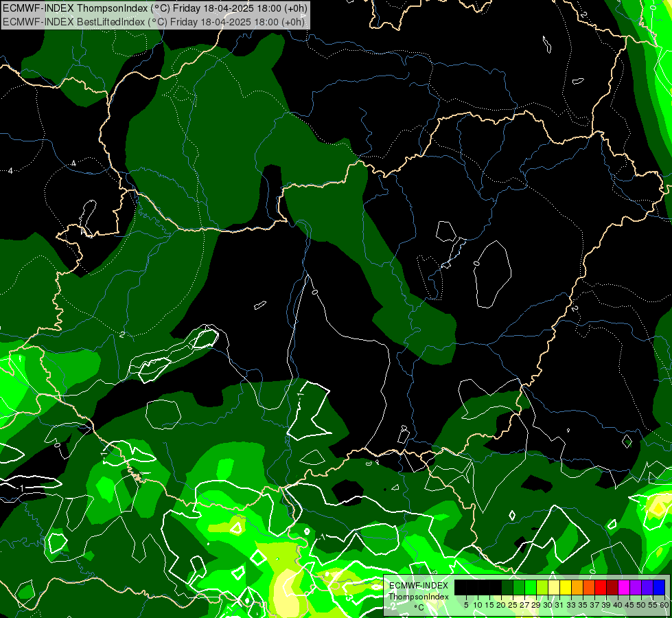Click the bright red 37–39 legend swatch
The image size is (672, 618).
tap(601, 587)
